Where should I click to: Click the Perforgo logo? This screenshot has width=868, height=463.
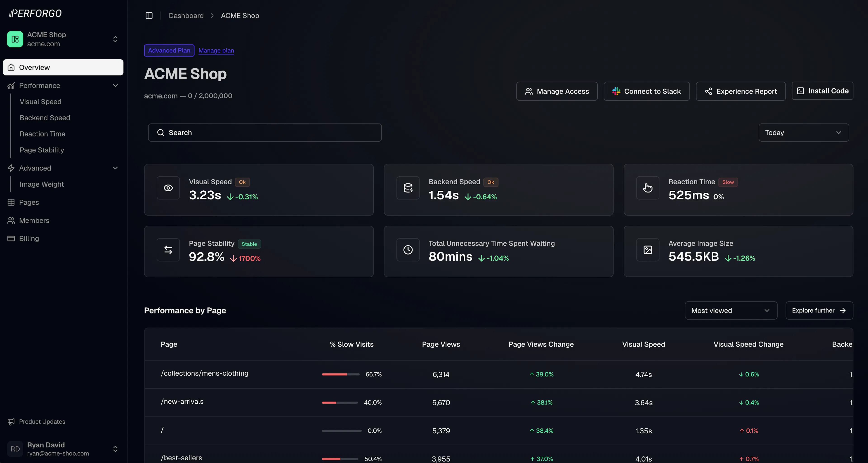(35, 14)
